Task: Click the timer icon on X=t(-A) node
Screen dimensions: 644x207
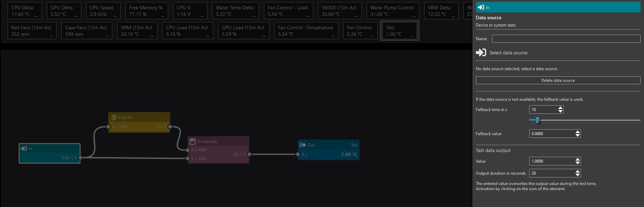Action: 114,117
